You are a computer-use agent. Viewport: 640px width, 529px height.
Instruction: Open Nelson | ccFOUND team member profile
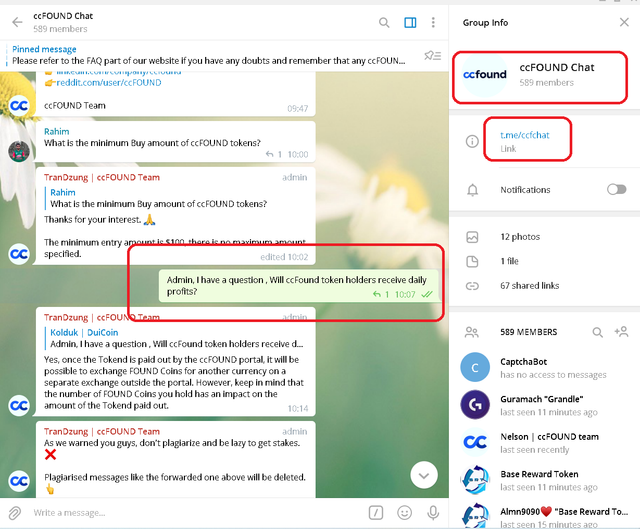(544, 442)
